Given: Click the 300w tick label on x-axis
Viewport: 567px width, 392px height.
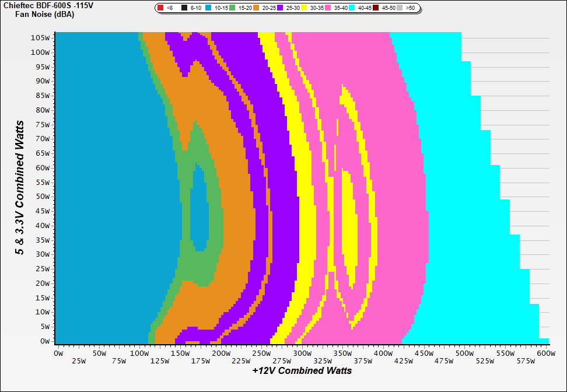Looking at the screenshot, I should [x=302, y=353].
